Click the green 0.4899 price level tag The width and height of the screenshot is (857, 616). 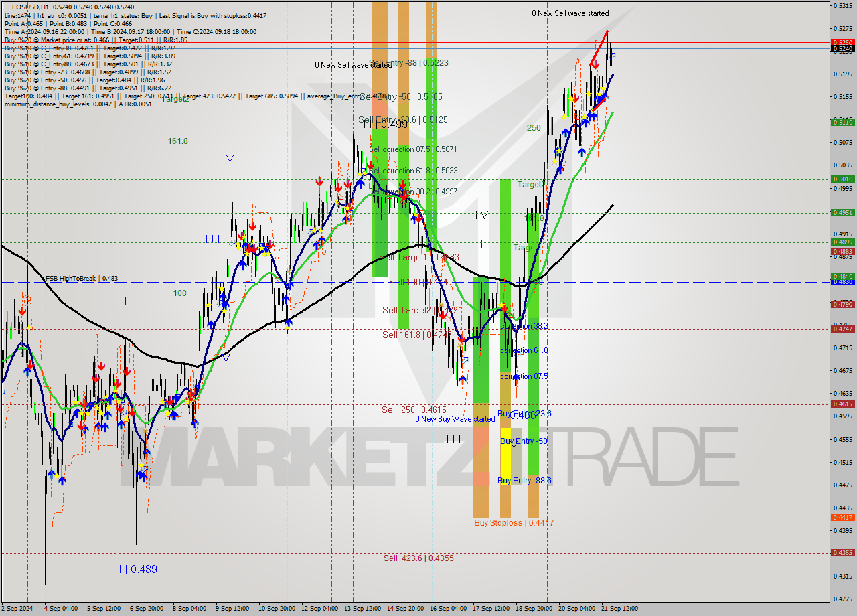pos(842,242)
